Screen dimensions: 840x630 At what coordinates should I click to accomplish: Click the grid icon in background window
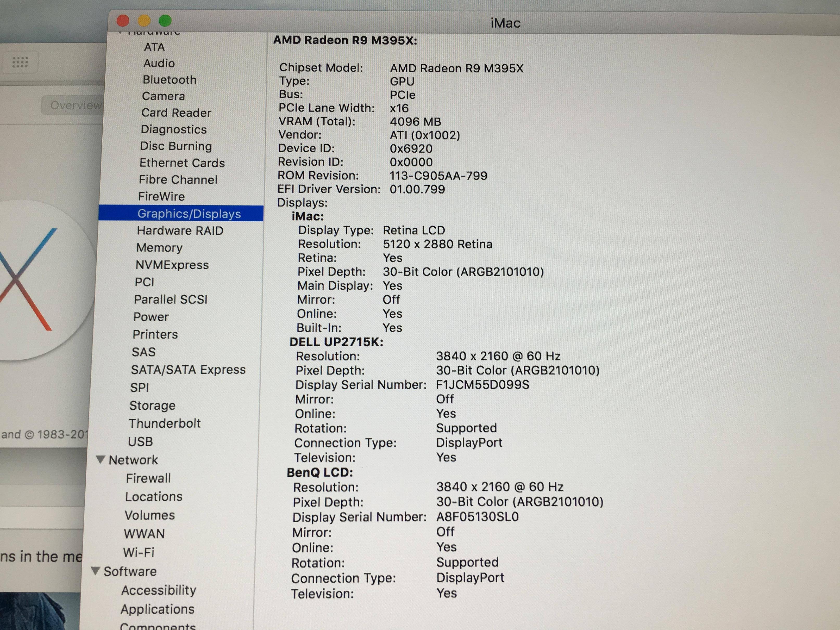pos(20,62)
